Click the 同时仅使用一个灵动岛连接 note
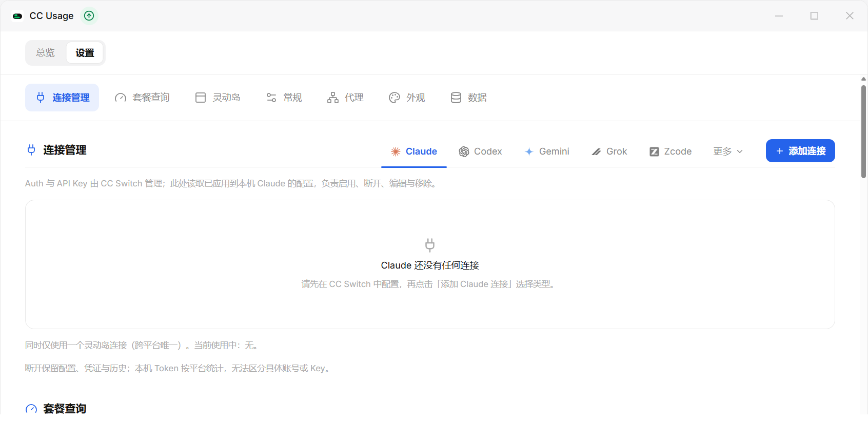 (x=143, y=345)
